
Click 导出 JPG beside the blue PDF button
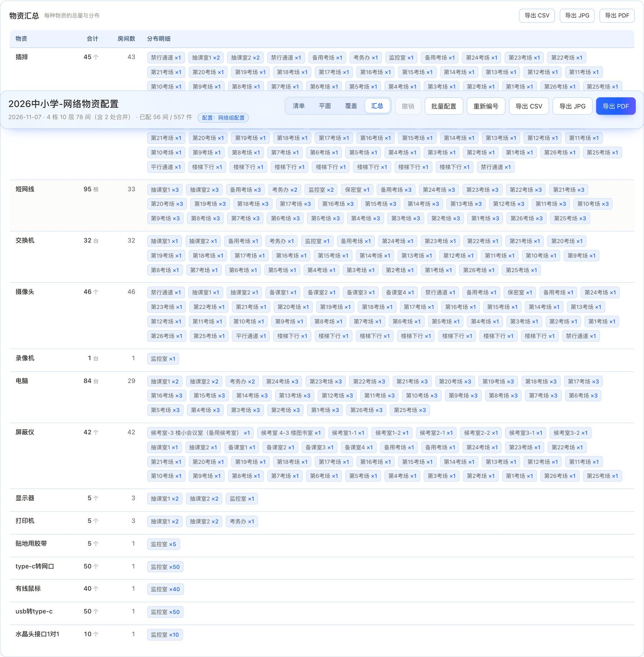[572, 106]
